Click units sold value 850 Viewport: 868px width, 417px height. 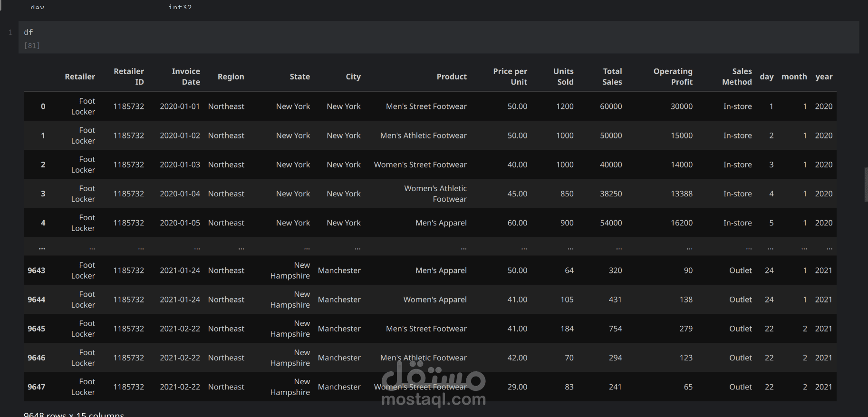(567, 194)
